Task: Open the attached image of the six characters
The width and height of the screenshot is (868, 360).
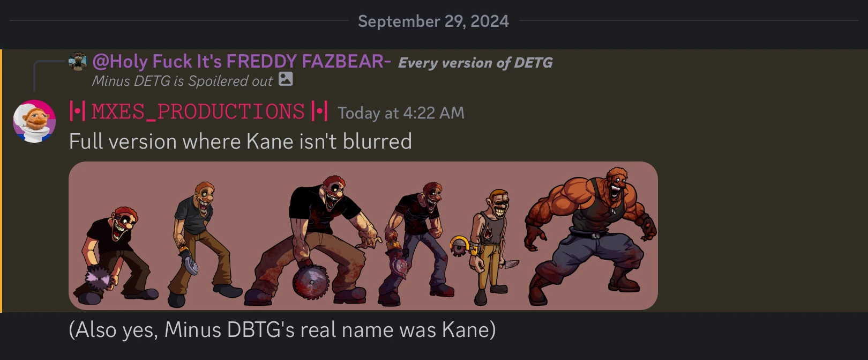Action: [x=363, y=236]
